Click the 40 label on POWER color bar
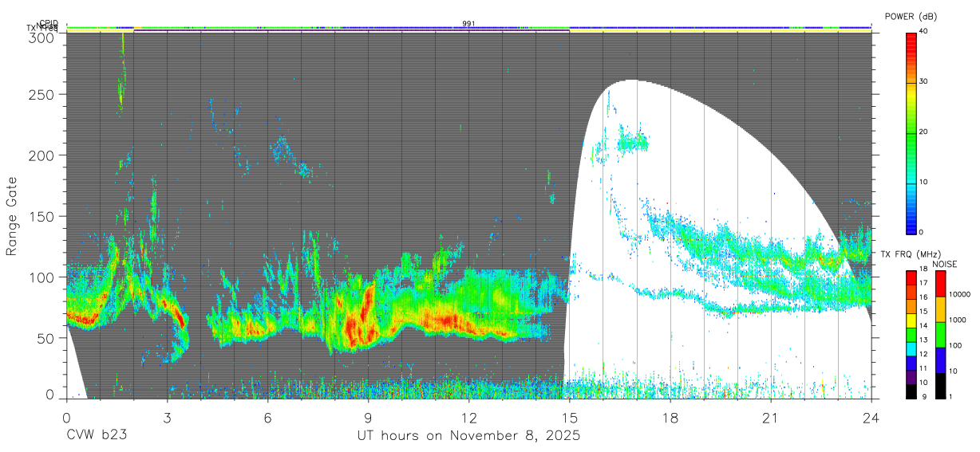The image size is (980, 452). pyautogui.click(x=922, y=31)
